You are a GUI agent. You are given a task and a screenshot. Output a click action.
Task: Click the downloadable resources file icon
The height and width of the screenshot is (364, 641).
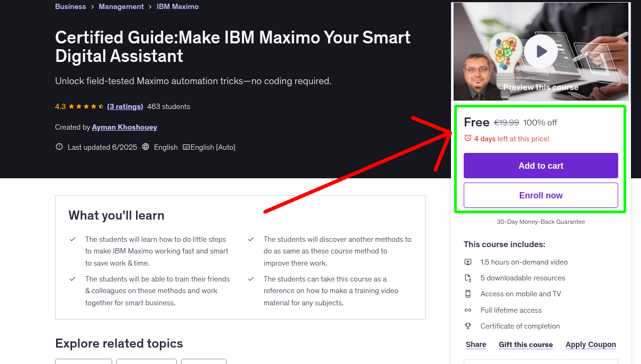point(468,278)
